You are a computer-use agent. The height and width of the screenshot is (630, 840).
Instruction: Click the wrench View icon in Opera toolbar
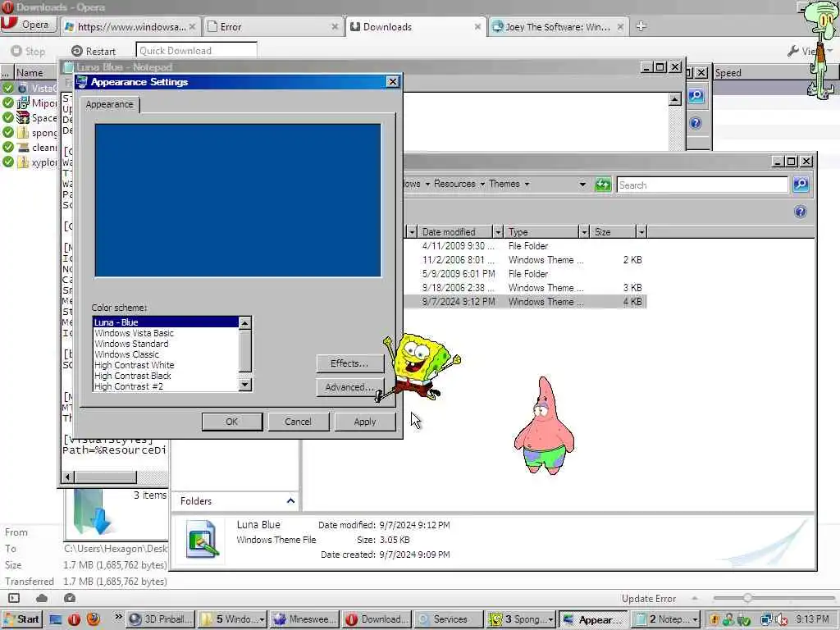(793, 51)
